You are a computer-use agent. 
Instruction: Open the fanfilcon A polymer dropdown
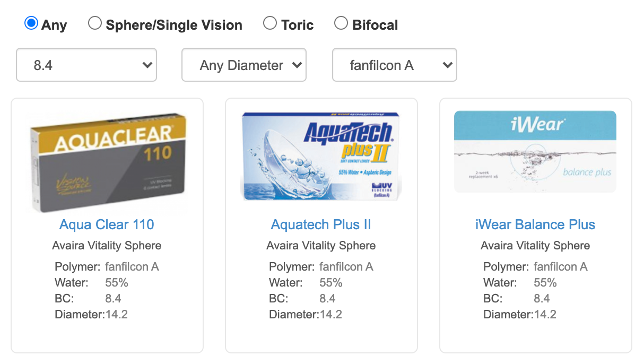tap(394, 65)
